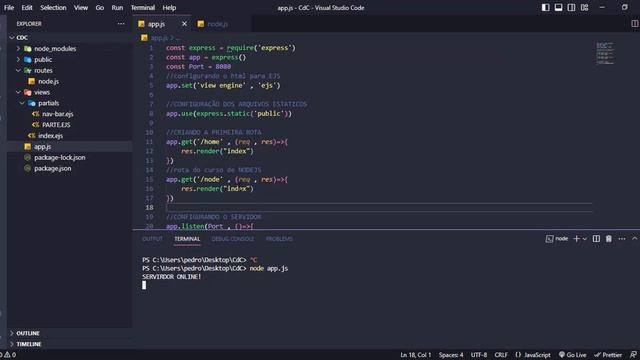
Task: Open Ln 18, Col 1 go-to-line status
Action: 416,355
